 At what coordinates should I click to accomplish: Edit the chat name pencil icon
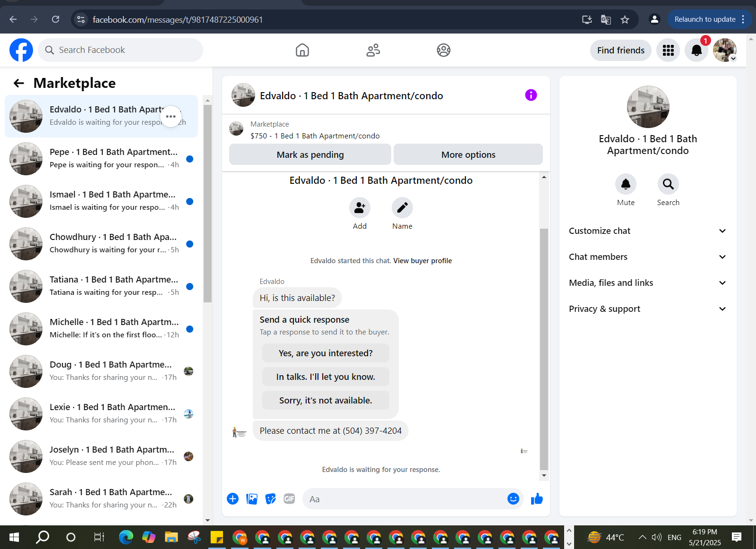click(402, 208)
